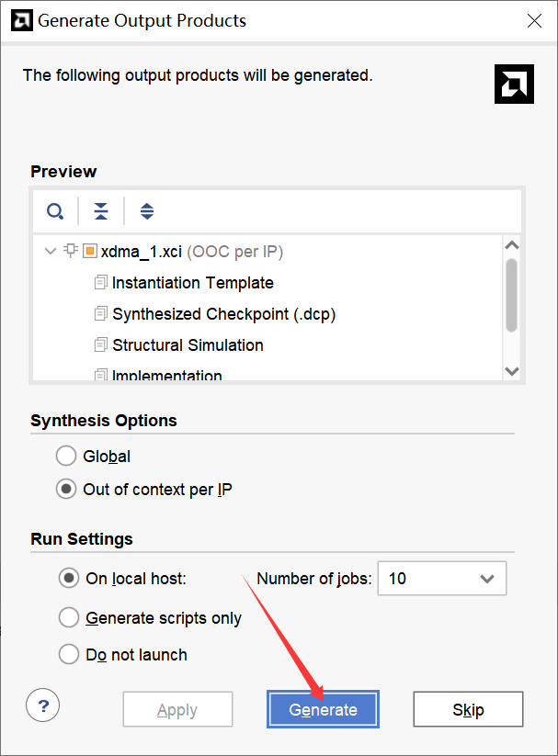Select the Synthesized Checkpoint (.dcp) row
Viewport: 558px width, 756px height.
coord(224,314)
